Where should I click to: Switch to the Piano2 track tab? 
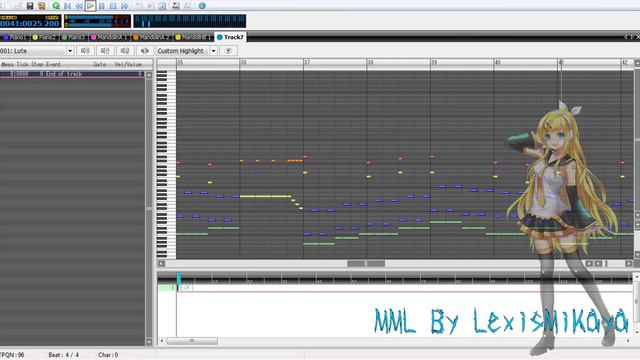[44, 37]
